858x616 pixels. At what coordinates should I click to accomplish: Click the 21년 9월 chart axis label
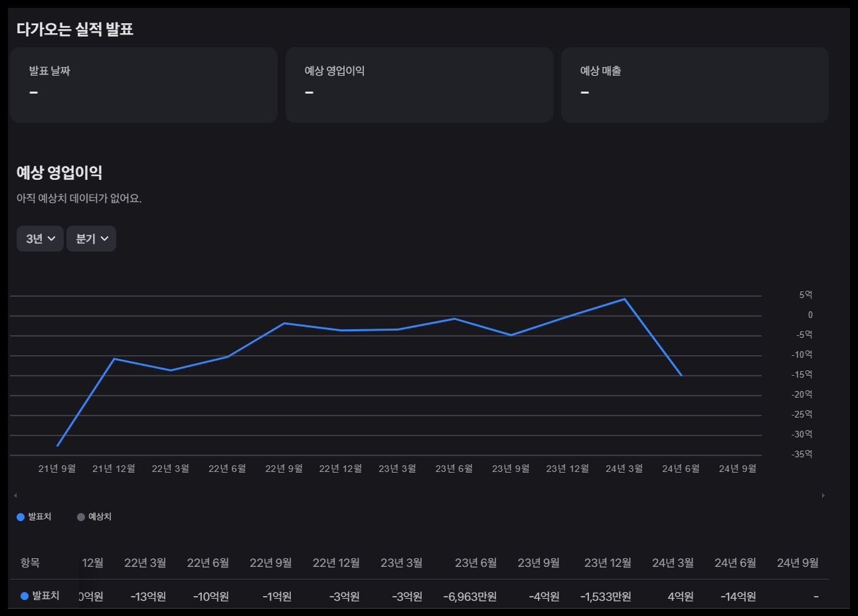pyautogui.click(x=57, y=469)
